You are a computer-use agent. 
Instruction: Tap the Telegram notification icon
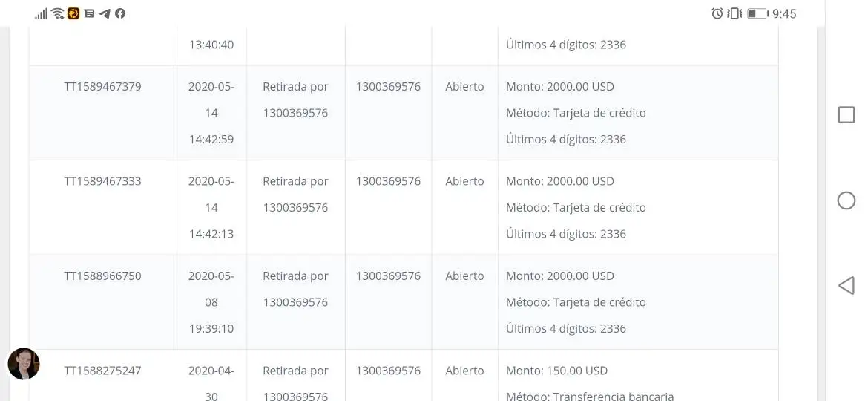105,13
